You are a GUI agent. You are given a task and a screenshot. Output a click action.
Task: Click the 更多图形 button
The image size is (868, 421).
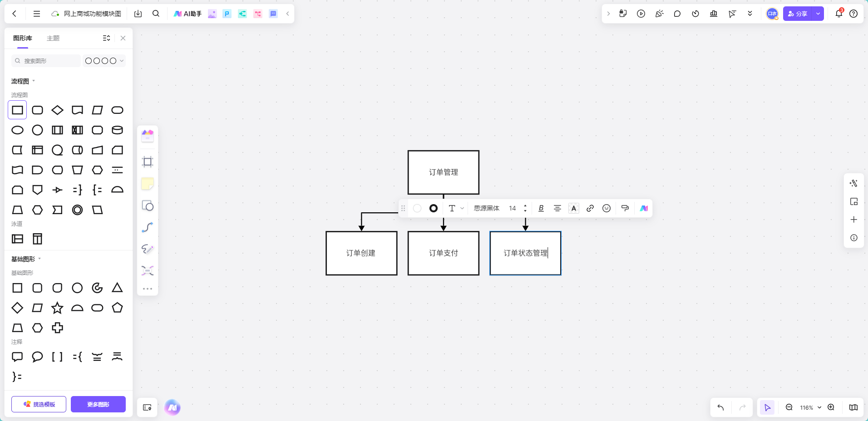[x=98, y=404]
